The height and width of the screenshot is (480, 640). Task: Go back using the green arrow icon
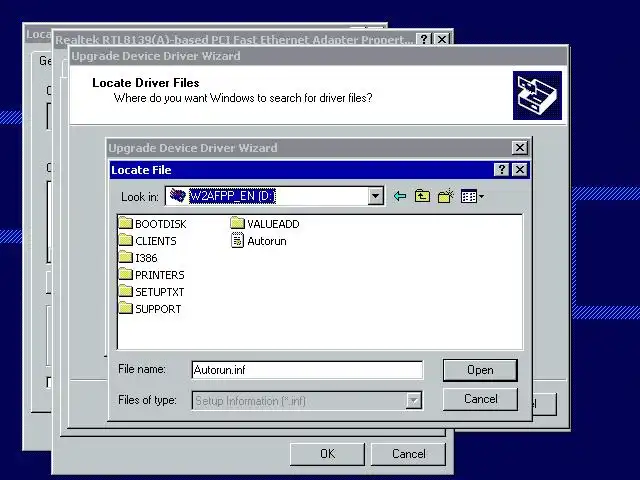[400, 196]
